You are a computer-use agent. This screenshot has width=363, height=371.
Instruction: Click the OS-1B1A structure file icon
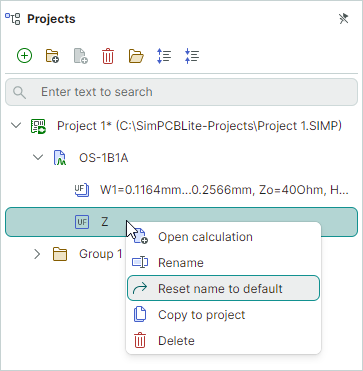pyautogui.click(x=60, y=158)
